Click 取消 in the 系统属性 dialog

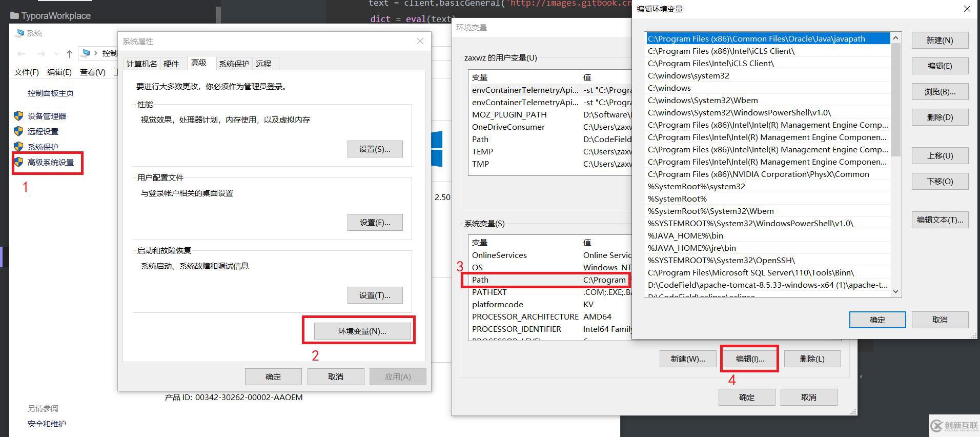pos(336,376)
